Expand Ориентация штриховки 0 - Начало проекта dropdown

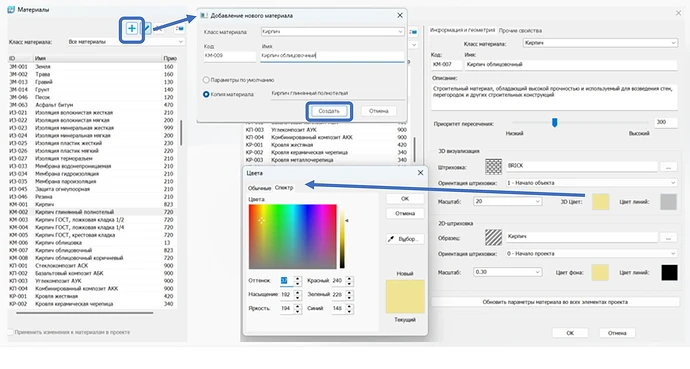pyautogui.click(x=591, y=254)
